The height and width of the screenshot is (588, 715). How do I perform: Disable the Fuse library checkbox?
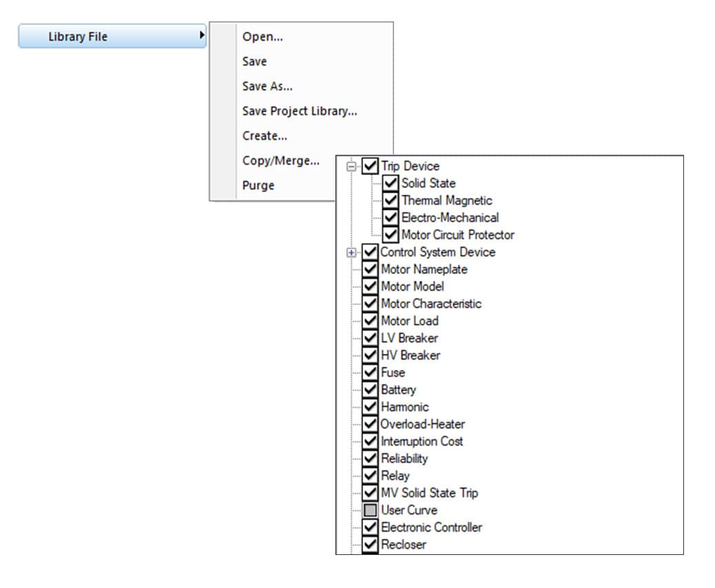pos(369,372)
